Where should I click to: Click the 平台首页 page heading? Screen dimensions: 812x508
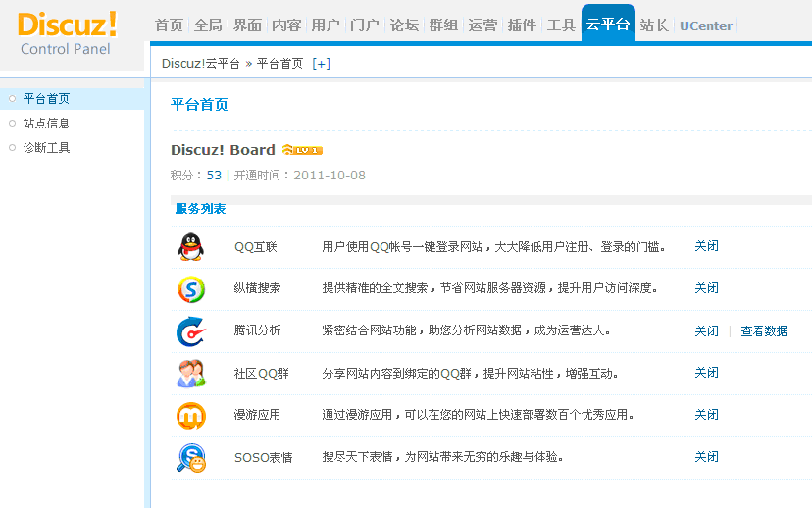tap(199, 105)
